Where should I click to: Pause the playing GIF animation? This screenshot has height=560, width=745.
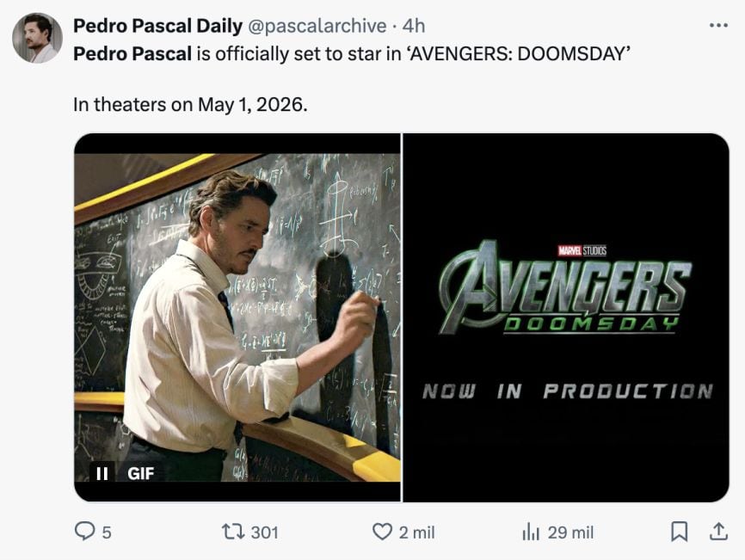[x=101, y=473]
